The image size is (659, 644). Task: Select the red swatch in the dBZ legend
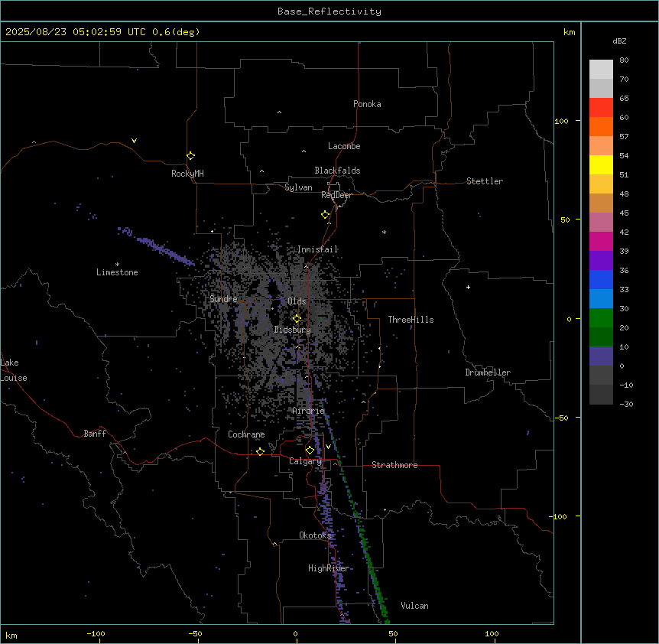coord(601,107)
